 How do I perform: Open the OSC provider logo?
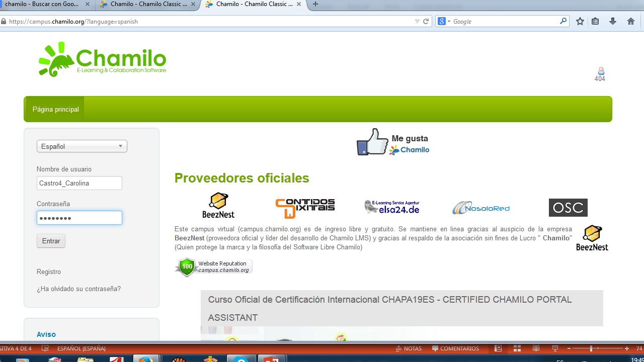[x=568, y=208]
